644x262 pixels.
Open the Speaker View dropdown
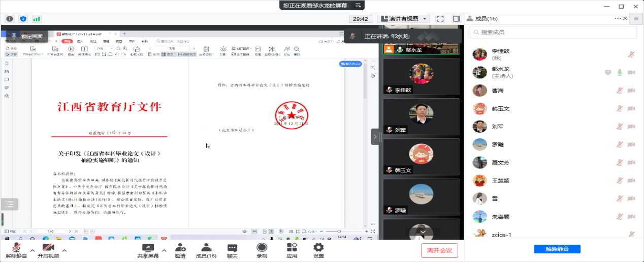click(x=404, y=19)
